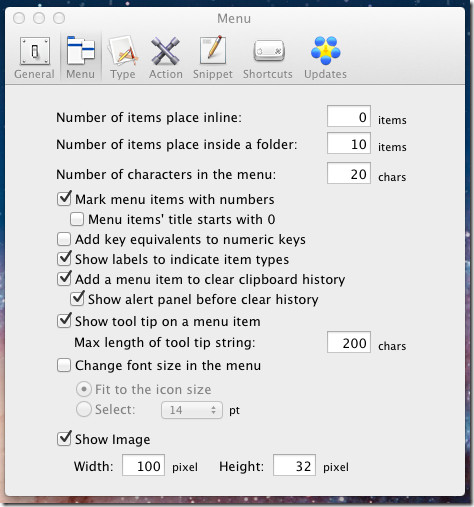
Task: Enable Add key equivalents to numeric keys
Action: (64, 239)
